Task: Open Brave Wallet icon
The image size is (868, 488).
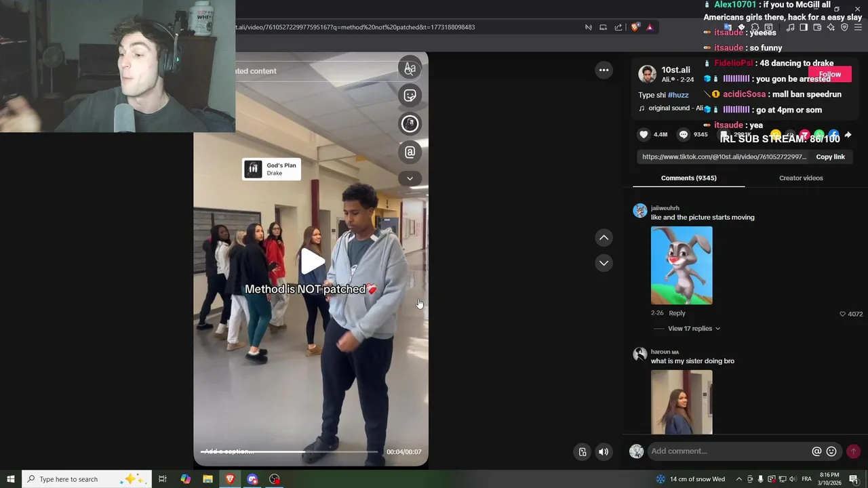Action: coord(817,27)
